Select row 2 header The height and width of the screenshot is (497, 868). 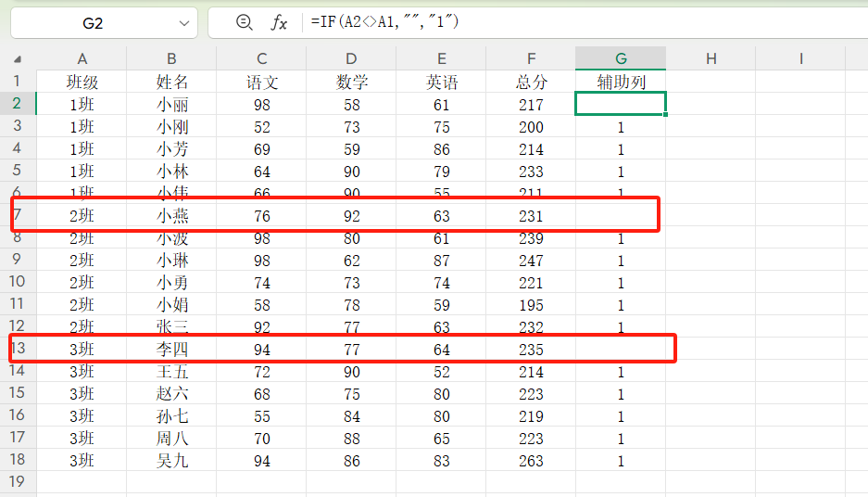18,104
